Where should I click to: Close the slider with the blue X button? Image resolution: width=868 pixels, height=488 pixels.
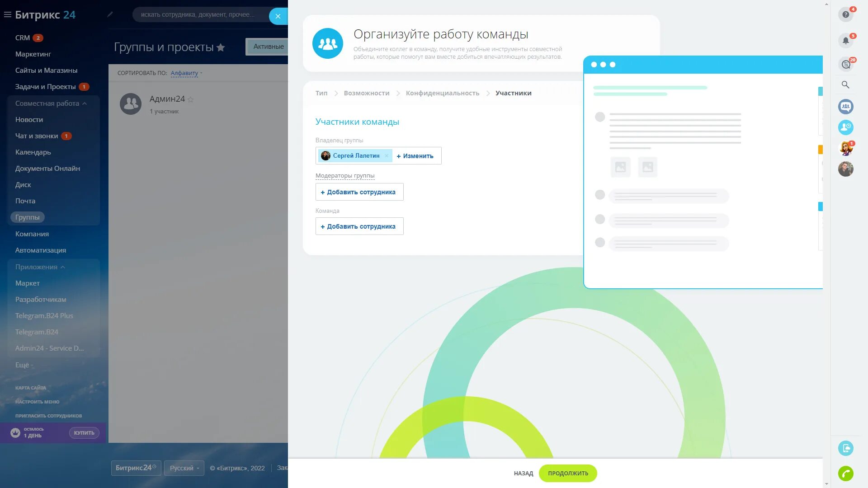click(278, 16)
